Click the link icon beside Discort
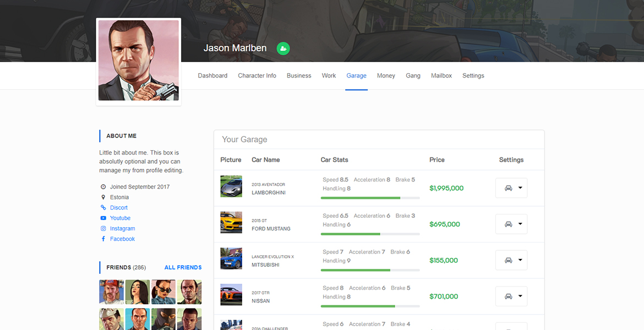644x330 pixels. click(x=103, y=208)
